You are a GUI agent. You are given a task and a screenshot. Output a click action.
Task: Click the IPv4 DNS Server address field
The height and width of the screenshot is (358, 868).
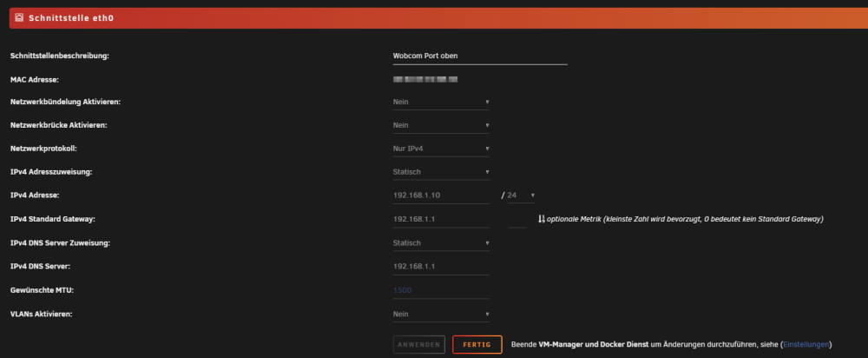click(441, 267)
